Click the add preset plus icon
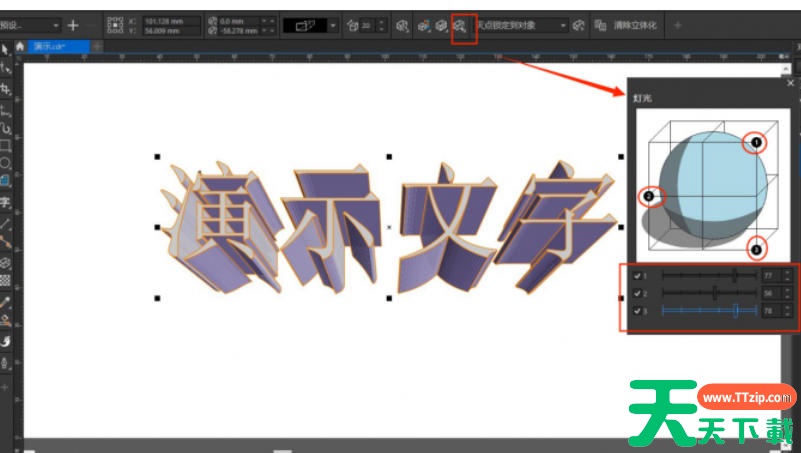This screenshot has width=801, height=453. click(x=73, y=24)
